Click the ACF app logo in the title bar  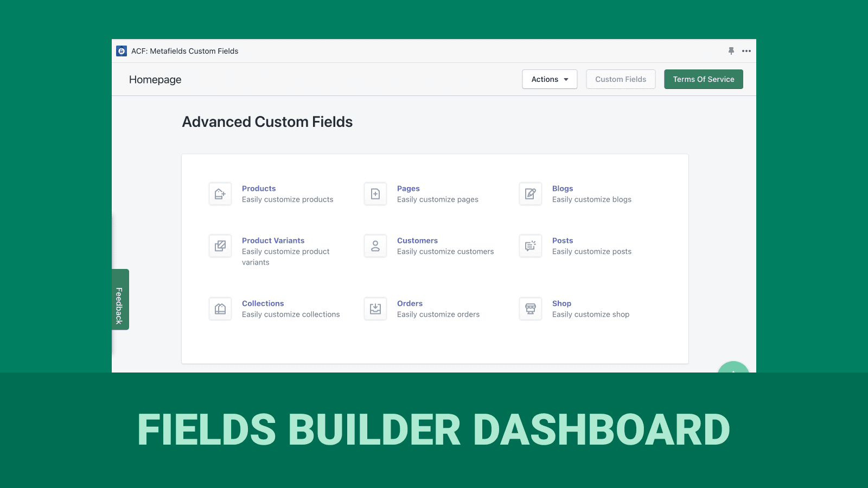click(120, 51)
